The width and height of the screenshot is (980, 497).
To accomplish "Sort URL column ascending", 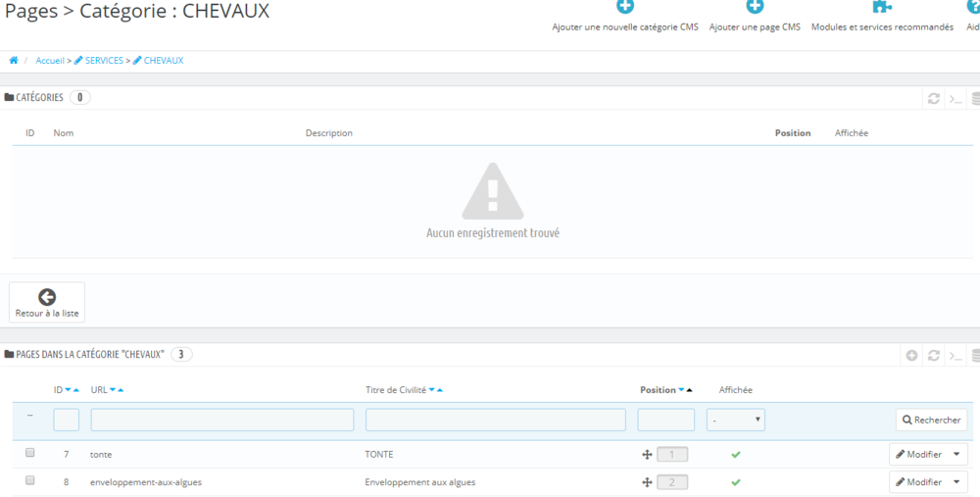I will click(x=121, y=390).
